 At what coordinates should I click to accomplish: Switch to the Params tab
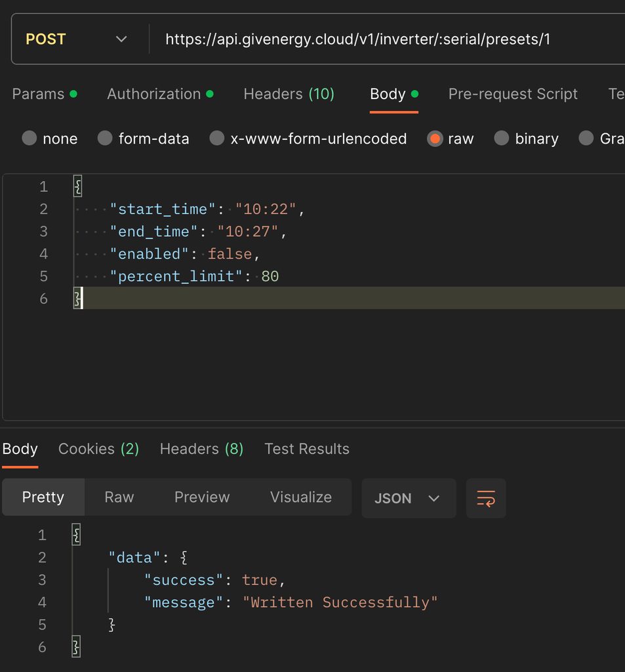[x=38, y=94]
